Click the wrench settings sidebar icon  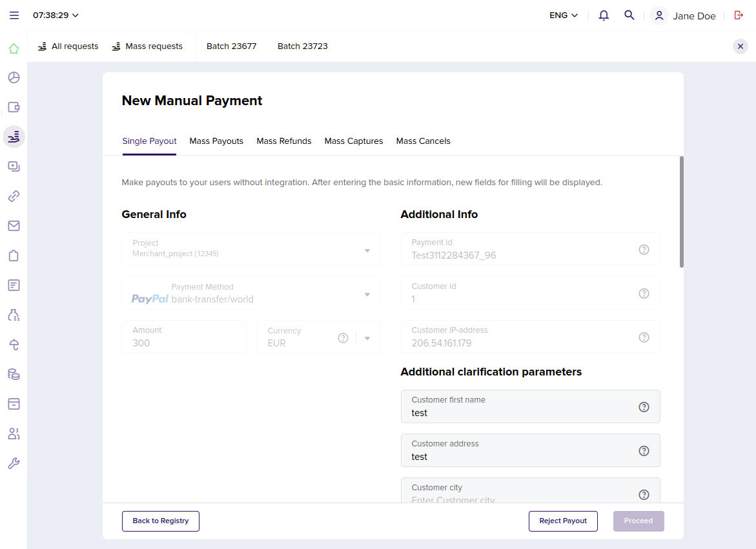click(14, 463)
